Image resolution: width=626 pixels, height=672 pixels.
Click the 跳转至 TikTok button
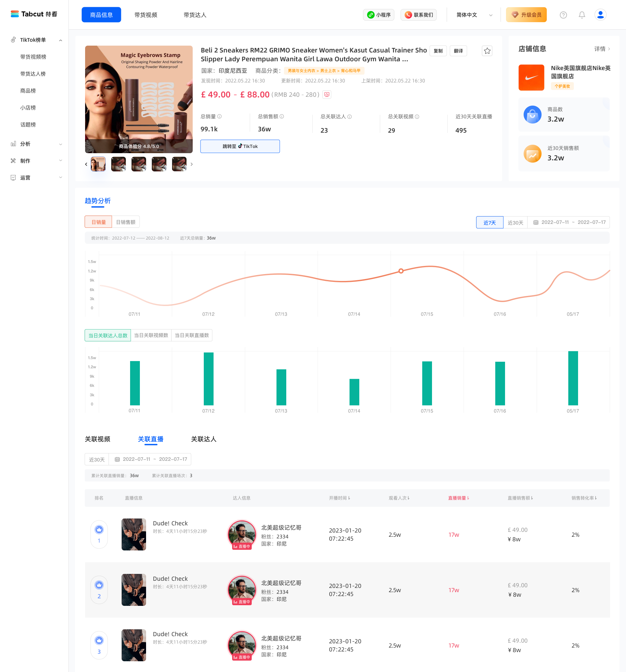tap(240, 146)
